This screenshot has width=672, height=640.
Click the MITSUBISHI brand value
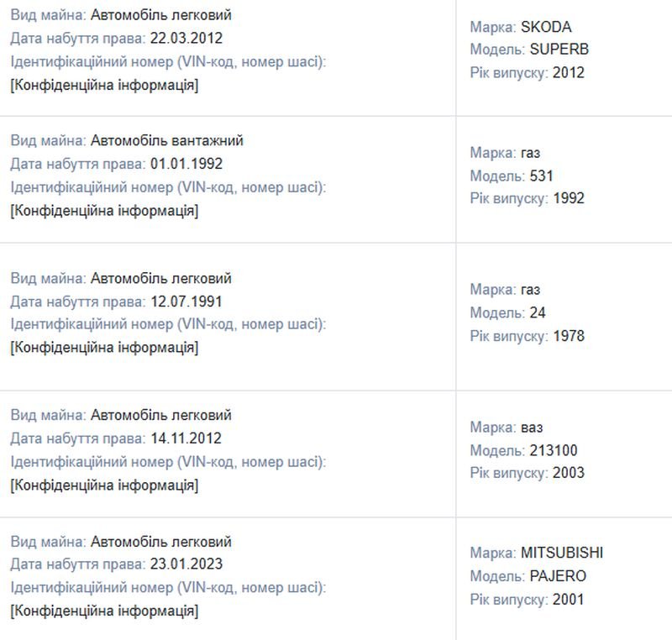point(562,553)
